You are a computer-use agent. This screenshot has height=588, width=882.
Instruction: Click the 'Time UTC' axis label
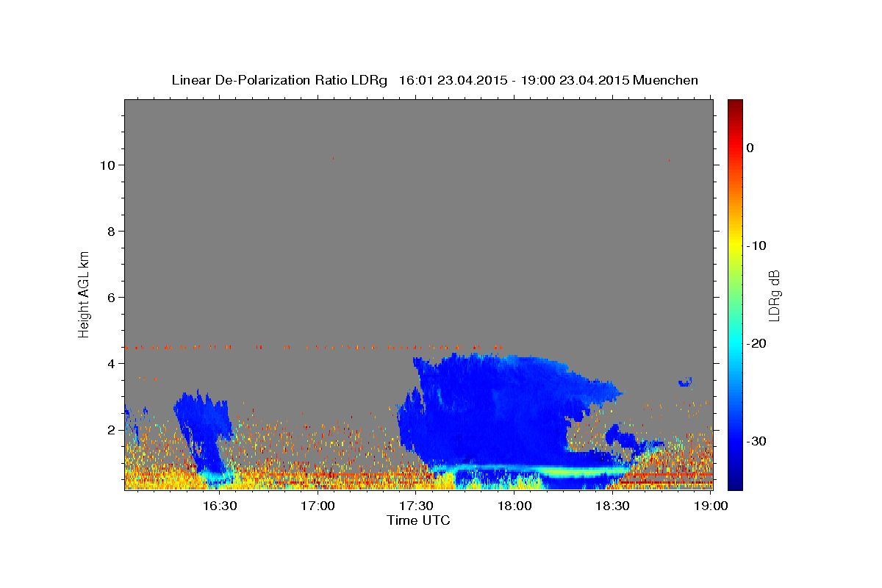[x=418, y=520]
